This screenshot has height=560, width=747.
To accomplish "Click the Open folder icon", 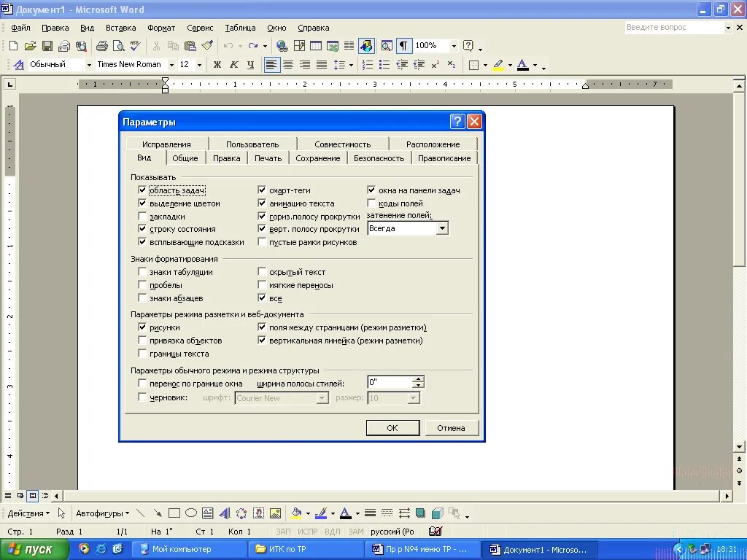I will point(30,46).
